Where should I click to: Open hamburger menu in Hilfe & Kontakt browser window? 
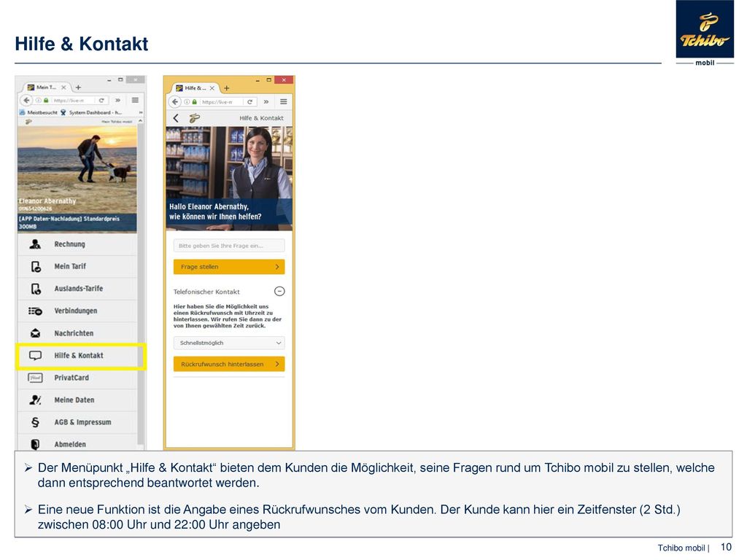click(x=284, y=101)
